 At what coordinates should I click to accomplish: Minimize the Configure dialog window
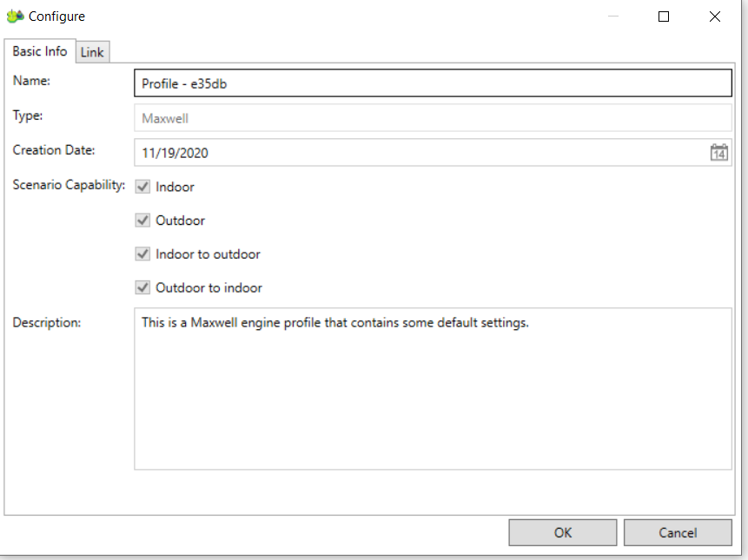point(613,16)
